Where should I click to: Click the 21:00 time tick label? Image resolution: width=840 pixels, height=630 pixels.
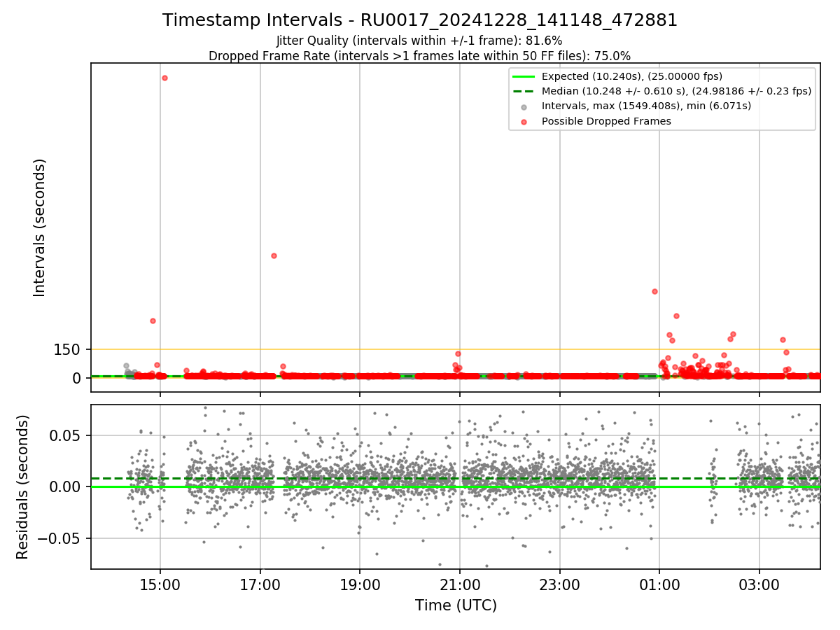click(460, 584)
